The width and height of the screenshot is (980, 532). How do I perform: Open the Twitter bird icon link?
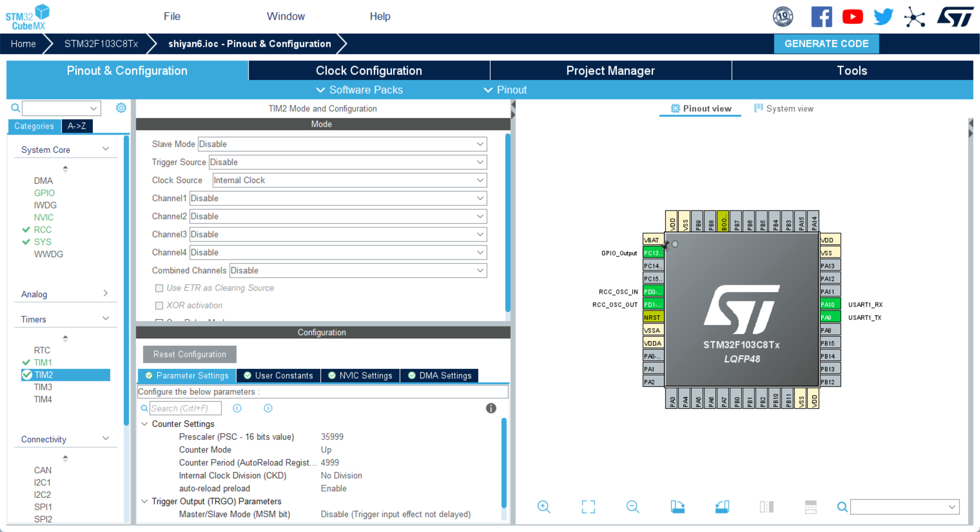click(x=884, y=17)
